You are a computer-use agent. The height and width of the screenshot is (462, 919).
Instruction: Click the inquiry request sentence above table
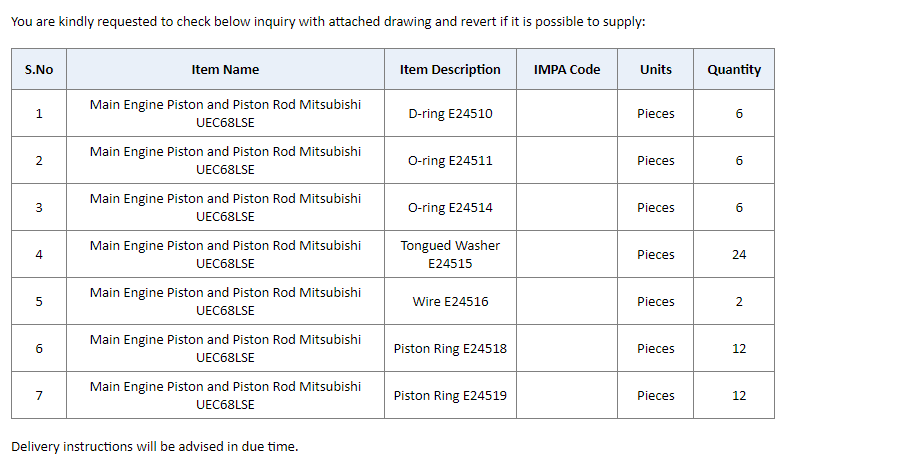(328, 22)
